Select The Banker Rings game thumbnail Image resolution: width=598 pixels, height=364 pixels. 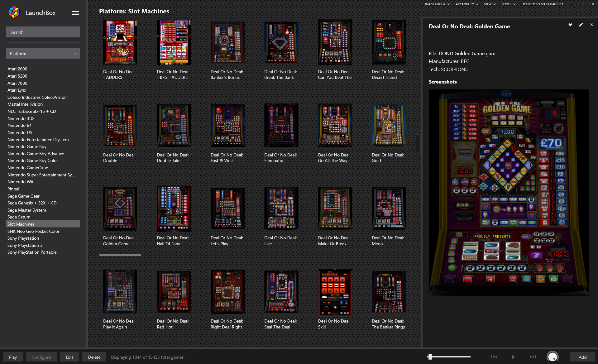pos(389,292)
